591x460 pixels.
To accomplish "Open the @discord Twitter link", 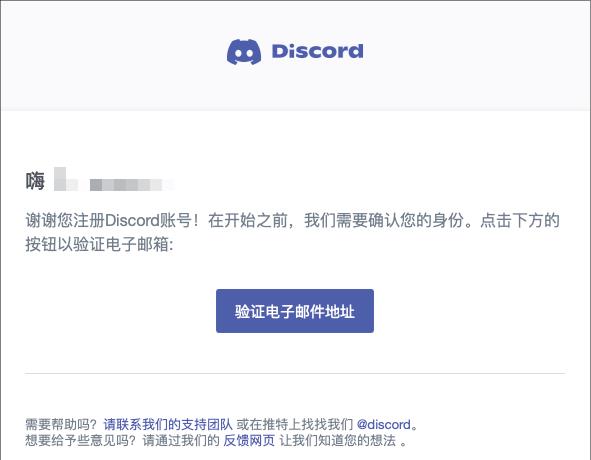I will coord(383,425).
